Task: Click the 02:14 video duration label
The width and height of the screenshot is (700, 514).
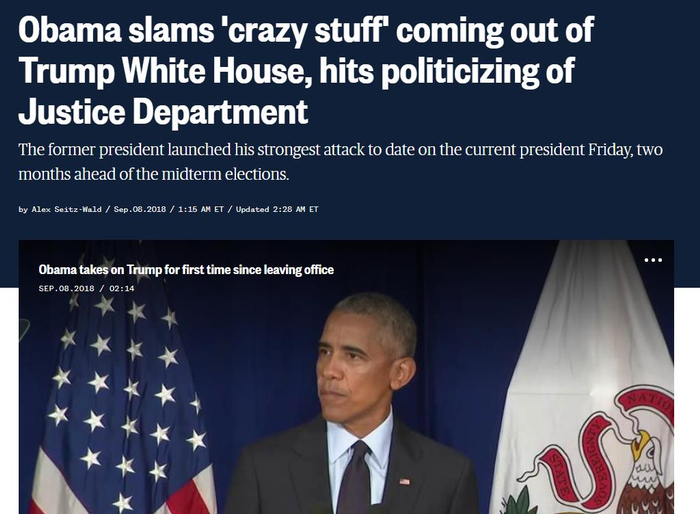Action: pyautogui.click(x=121, y=288)
